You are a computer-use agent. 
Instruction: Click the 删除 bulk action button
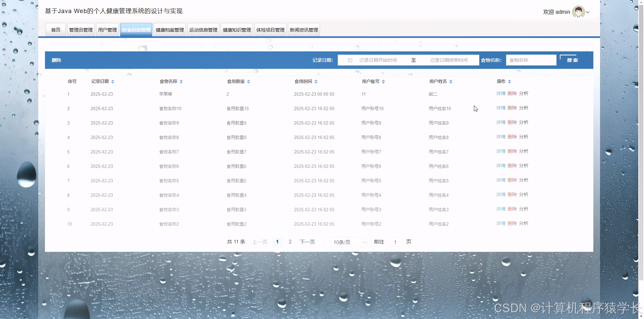click(56, 60)
